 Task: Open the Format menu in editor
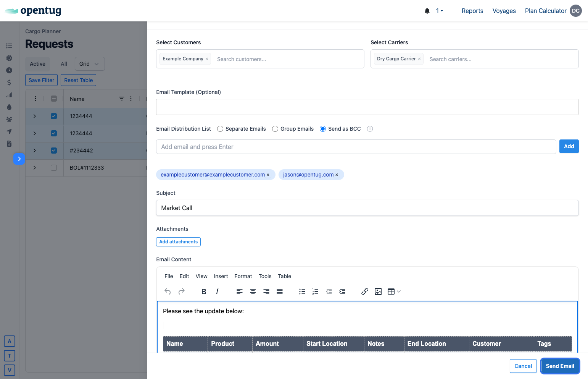(243, 276)
